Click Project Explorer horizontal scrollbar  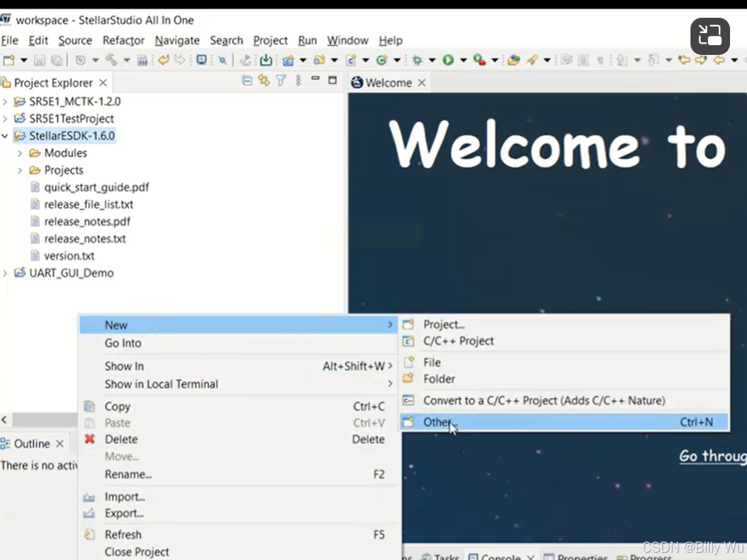pyautogui.click(x=40, y=420)
